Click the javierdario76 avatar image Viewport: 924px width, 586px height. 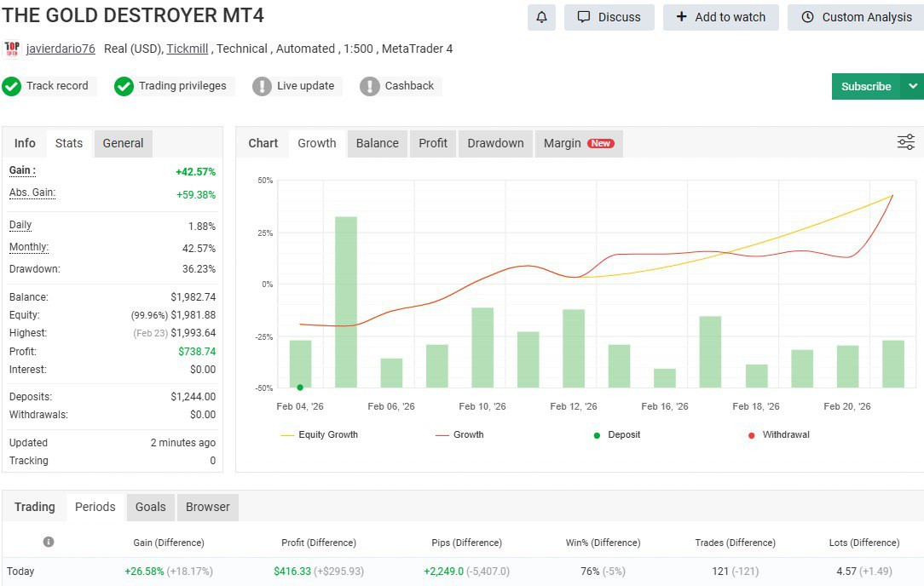click(x=12, y=49)
